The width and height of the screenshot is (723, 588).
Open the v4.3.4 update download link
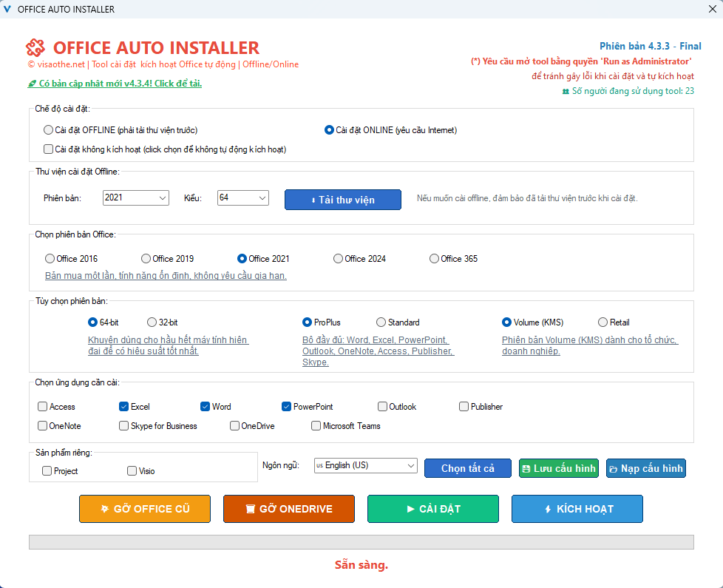(x=115, y=84)
